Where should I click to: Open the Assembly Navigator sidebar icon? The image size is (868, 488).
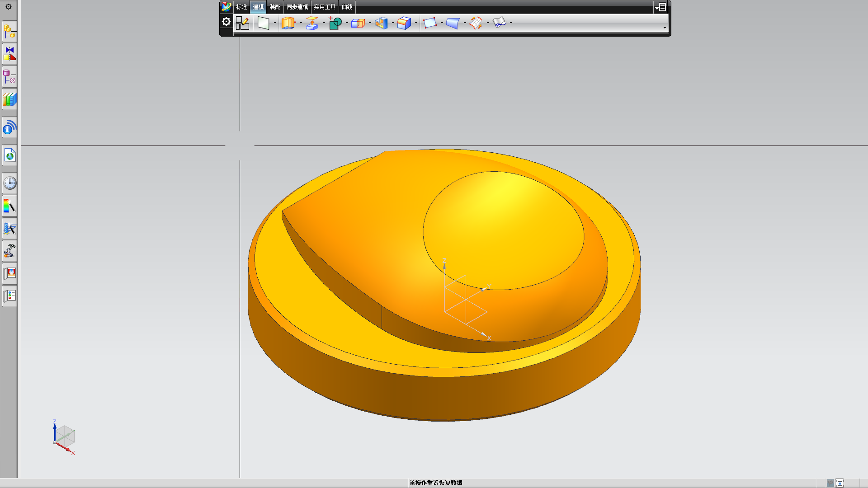pyautogui.click(x=9, y=32)
